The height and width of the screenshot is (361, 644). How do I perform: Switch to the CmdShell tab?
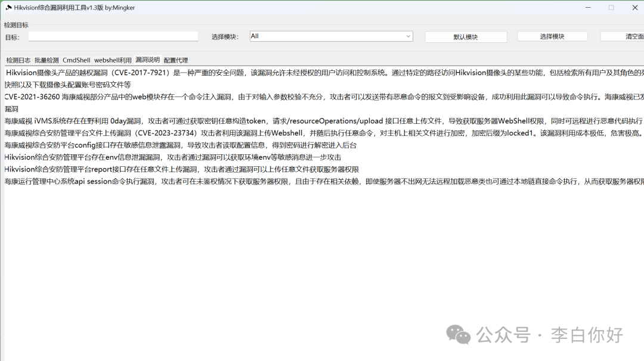pos(76,60)
